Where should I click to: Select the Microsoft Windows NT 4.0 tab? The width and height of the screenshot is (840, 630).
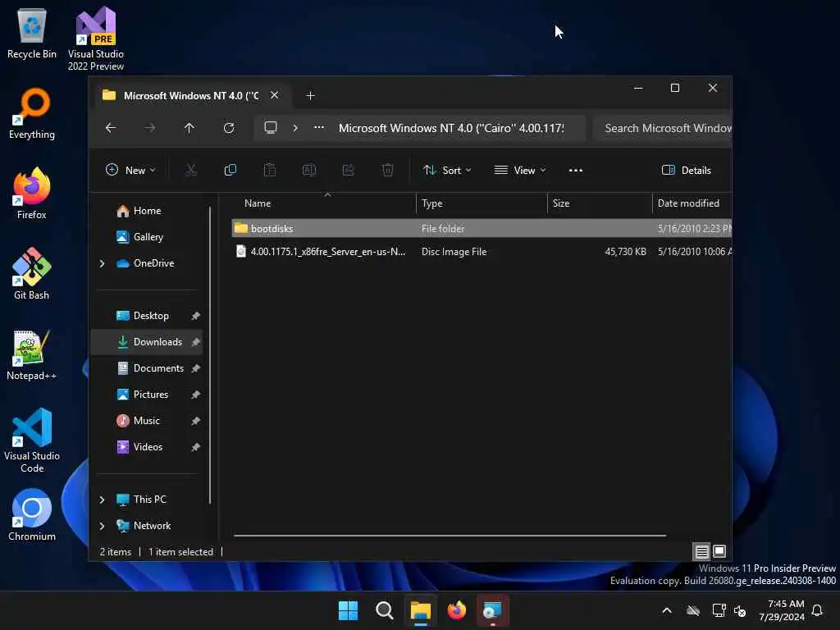(x=190, y=96)
